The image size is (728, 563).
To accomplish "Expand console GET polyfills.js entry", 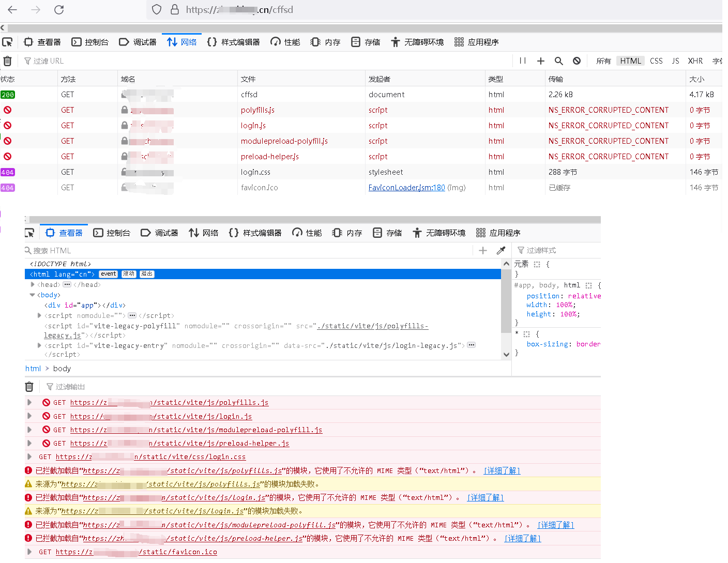I will click(x=29, y=402).
